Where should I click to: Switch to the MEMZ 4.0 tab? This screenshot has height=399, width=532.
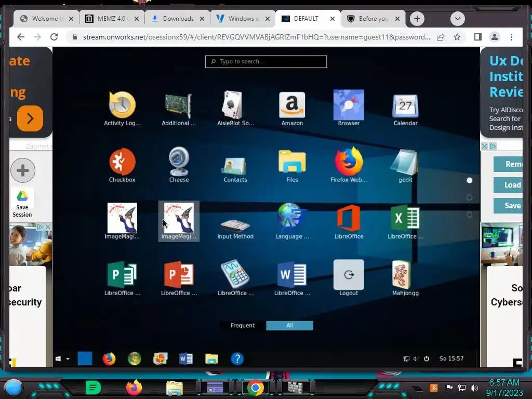pyautogui.click(x=112, y=19)
